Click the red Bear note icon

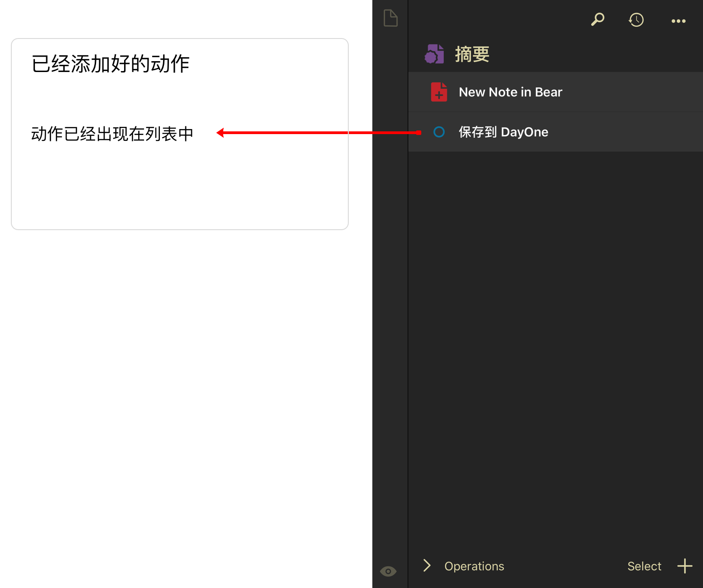coord(439,92)
